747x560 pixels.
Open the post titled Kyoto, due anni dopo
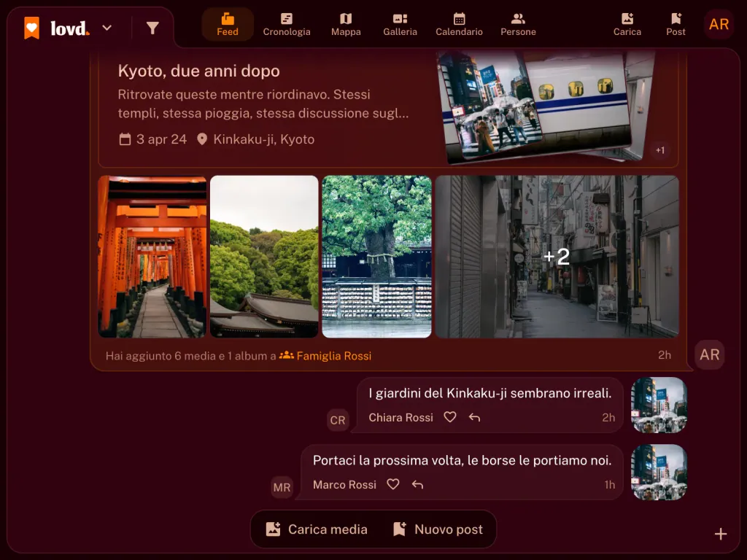click(198, 71)
